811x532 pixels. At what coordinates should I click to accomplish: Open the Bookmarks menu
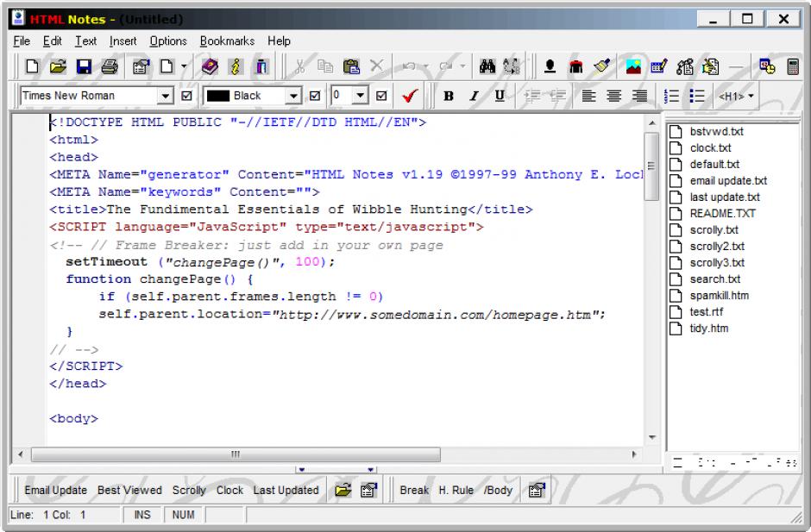click(227, 41)
